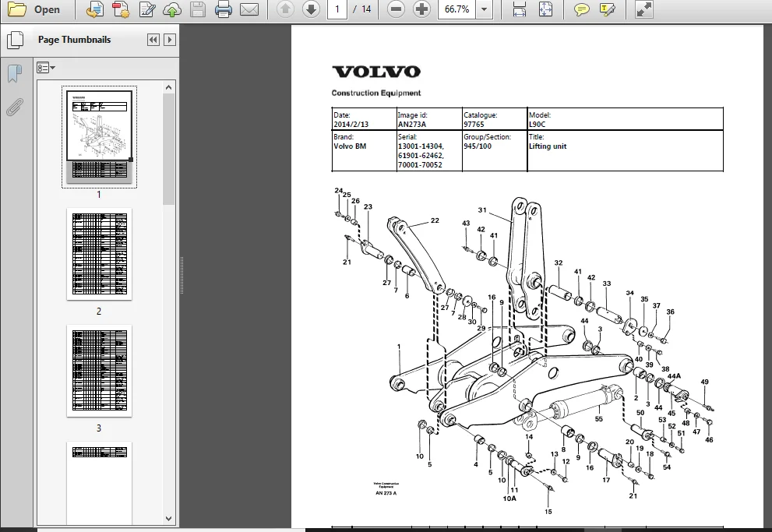The height and width of the screenshot is (532, 772).
Task: Click the fit width scrolling icon
Action: (x=520, y=9)
